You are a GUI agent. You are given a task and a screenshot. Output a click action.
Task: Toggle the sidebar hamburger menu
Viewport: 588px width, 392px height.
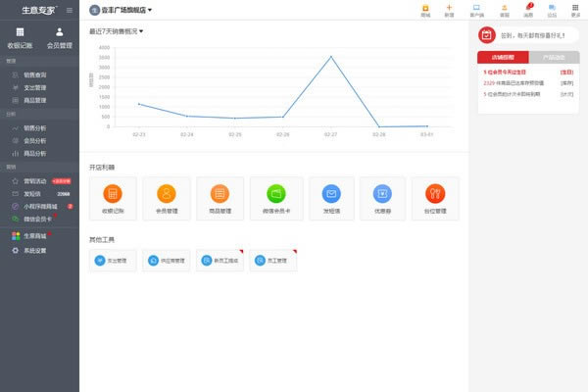click(x=69, y=10)
